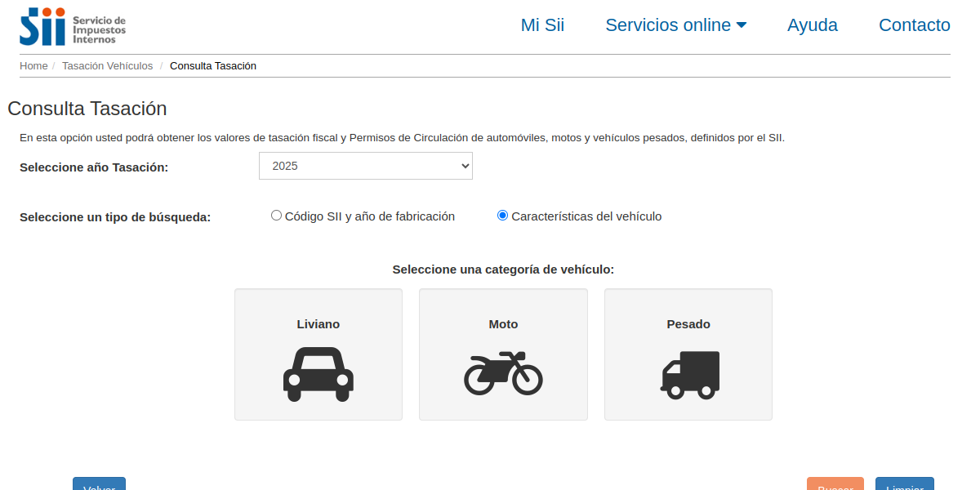Reselect the Características del vehículo radio button
The image size is (980, 490).
click(502, 215)
